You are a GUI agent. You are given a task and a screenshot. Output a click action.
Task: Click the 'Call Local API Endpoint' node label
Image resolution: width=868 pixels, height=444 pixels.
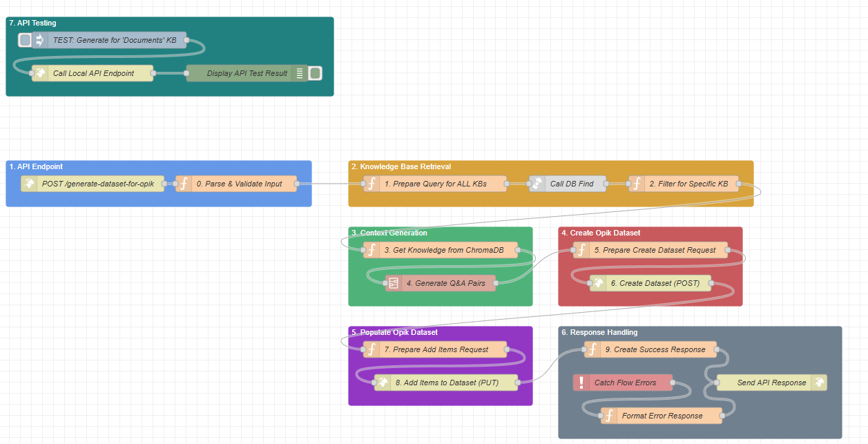[x=94, y=73]
